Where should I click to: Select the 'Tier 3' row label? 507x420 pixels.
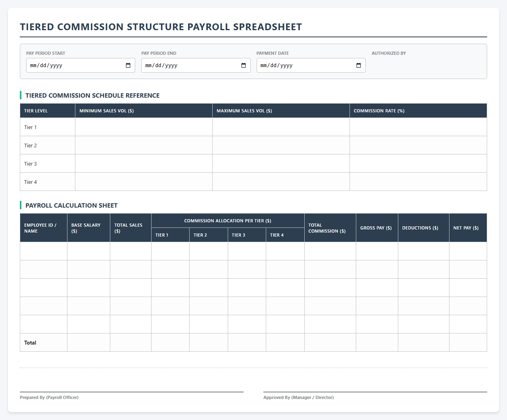31,164
